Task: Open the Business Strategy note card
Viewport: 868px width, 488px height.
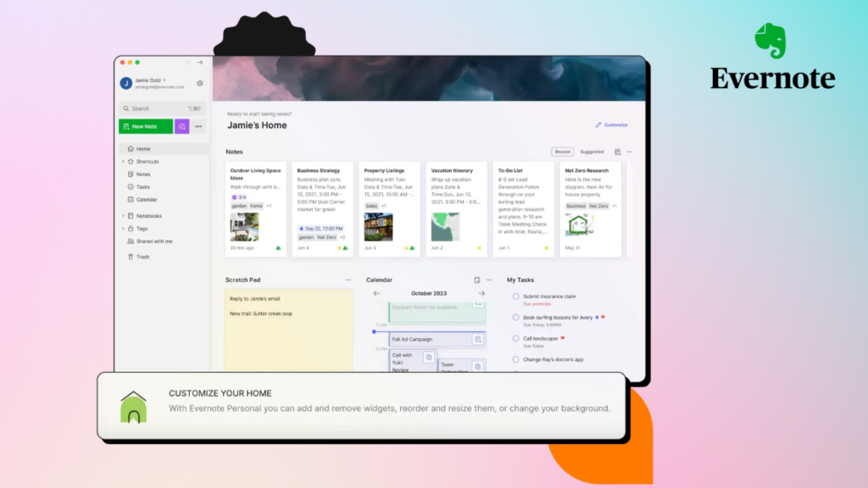Action: click(x=323, y=210)
